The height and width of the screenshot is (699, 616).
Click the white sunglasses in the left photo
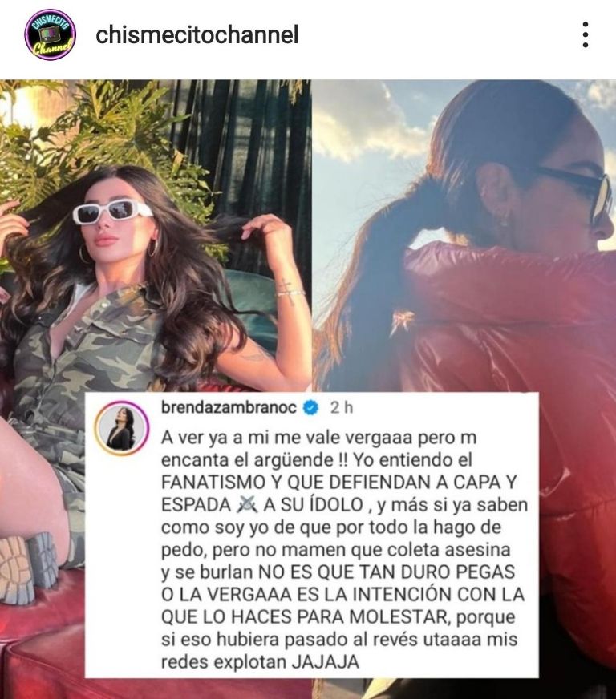pos(112,212)
